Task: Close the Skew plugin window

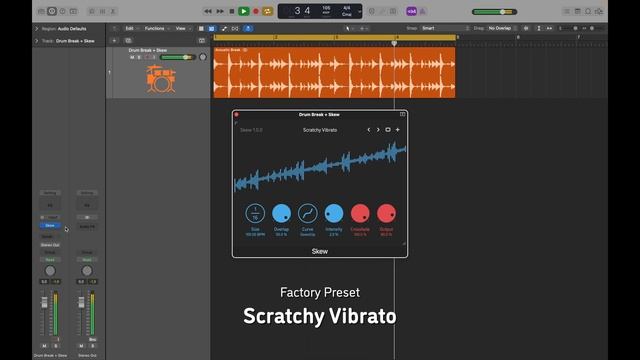Action: tap(236, 115)
